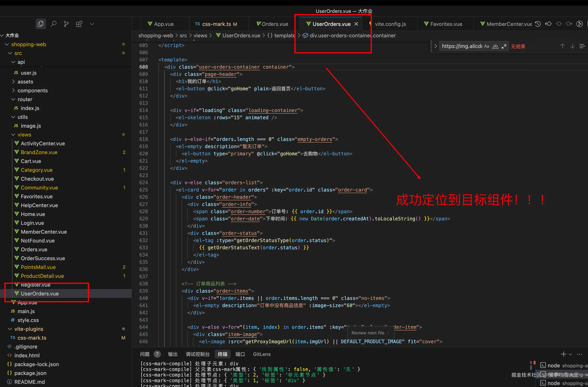Open the Search view icon
The width and height of the screenshot is (588, 387).
coord(53,24)
